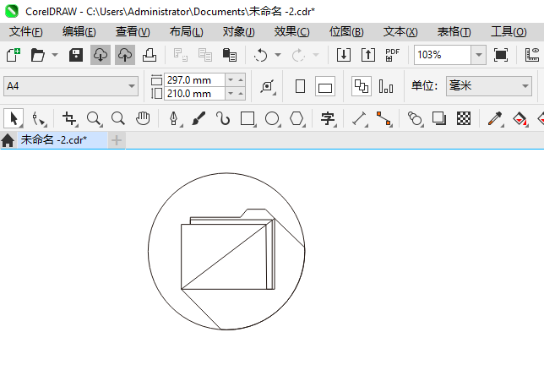Select the Zoom tool with corner flyout
The height and width of the screenshot is (392, 544).
click(94, 118)
